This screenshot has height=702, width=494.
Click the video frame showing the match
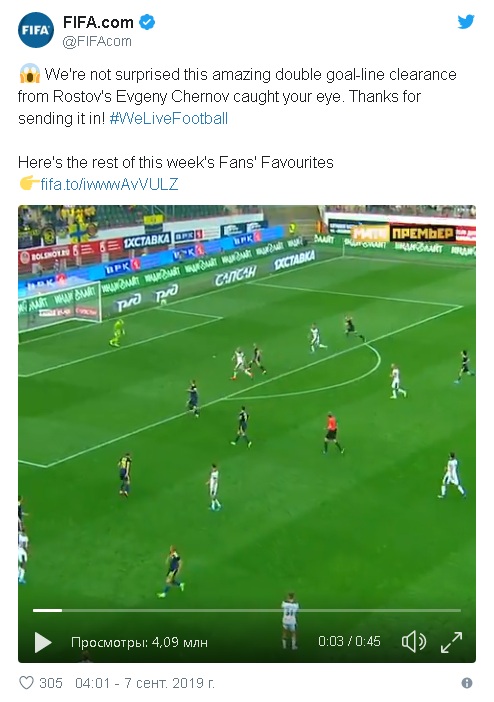pos(247,403)
